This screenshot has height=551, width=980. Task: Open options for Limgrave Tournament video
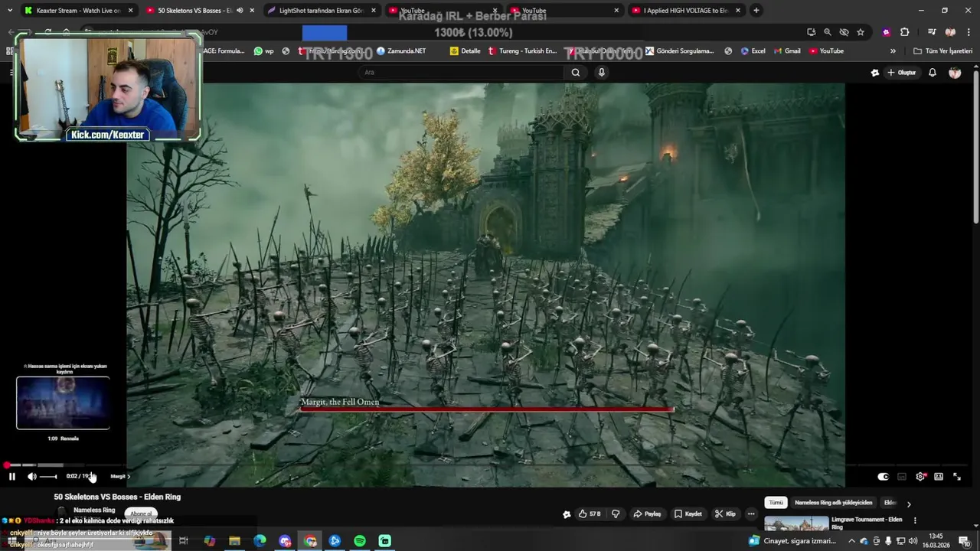915,520
